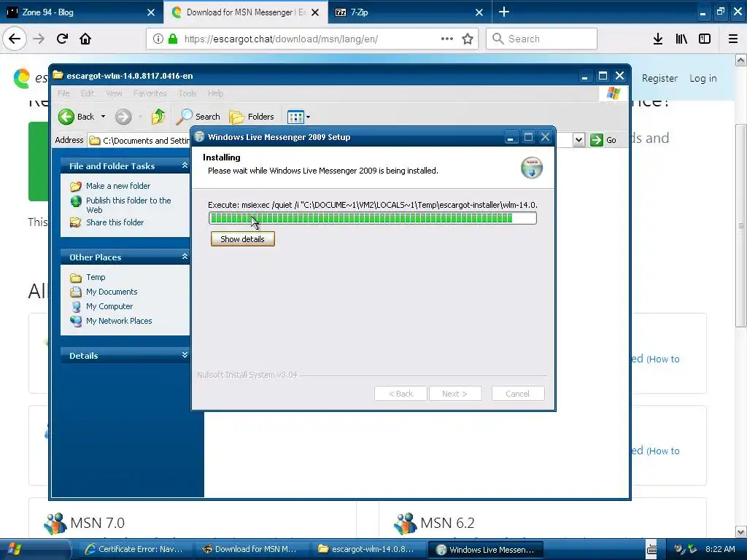
Task: Click the Explorer Forward button
Action: tap(123, 116)
